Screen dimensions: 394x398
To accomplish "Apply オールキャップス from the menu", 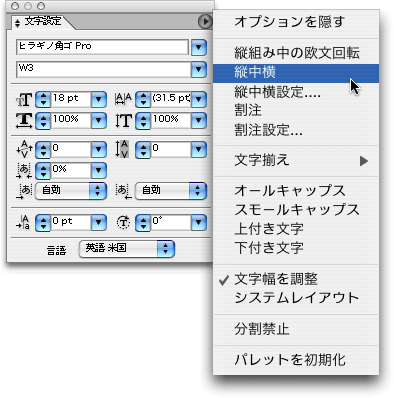I will click(296, 191).
